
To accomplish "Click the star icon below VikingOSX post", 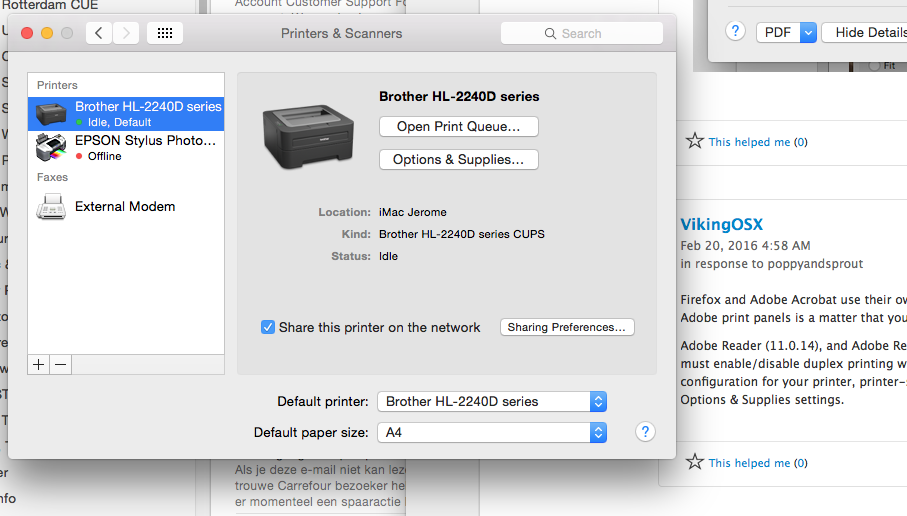I will click(695, 462).
